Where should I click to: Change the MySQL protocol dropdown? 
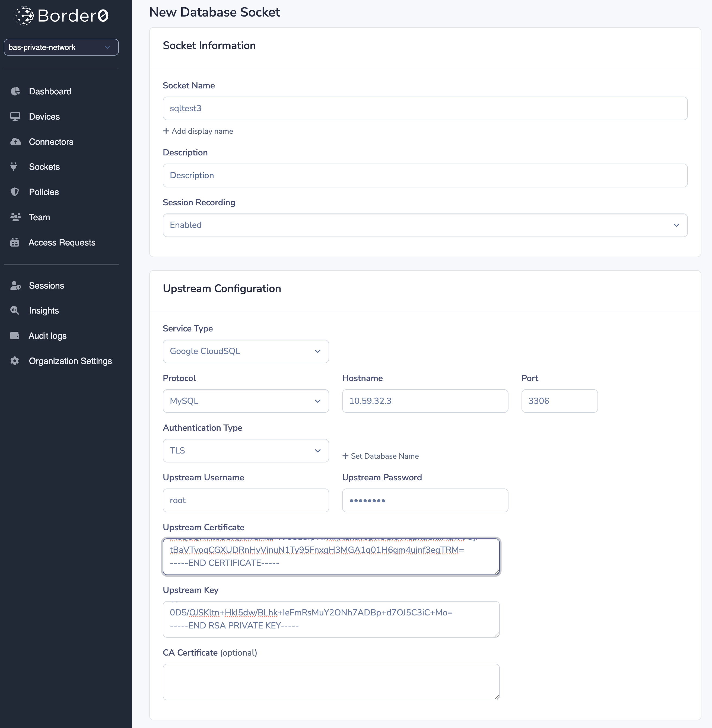click(246, 401)
